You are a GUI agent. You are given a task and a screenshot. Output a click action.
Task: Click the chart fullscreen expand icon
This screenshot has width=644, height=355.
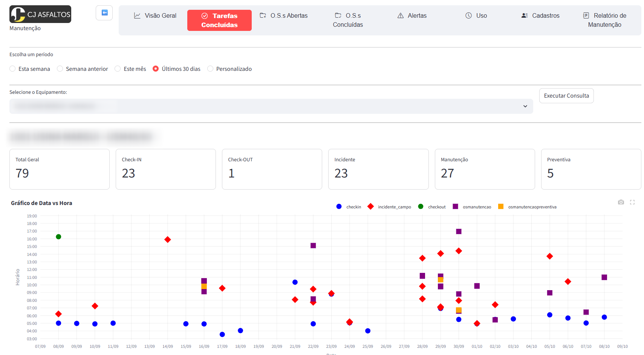point(632,202)
